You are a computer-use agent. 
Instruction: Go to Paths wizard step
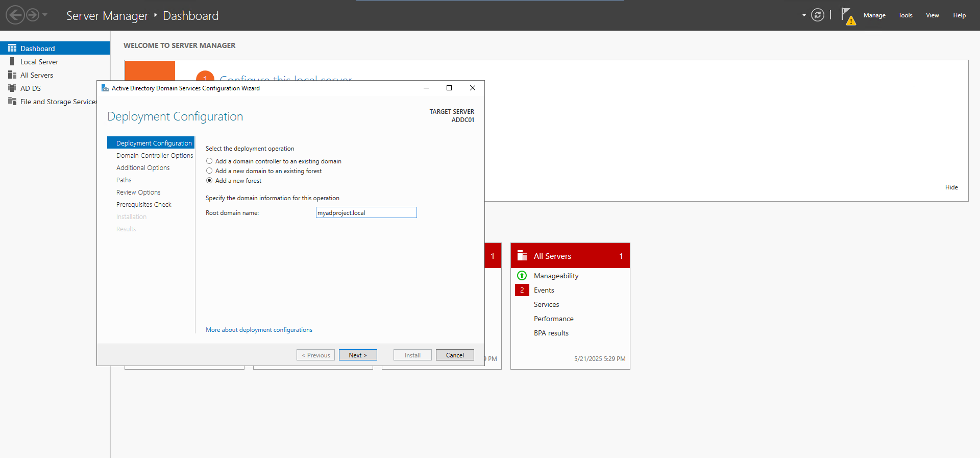(x=124, y=180)
